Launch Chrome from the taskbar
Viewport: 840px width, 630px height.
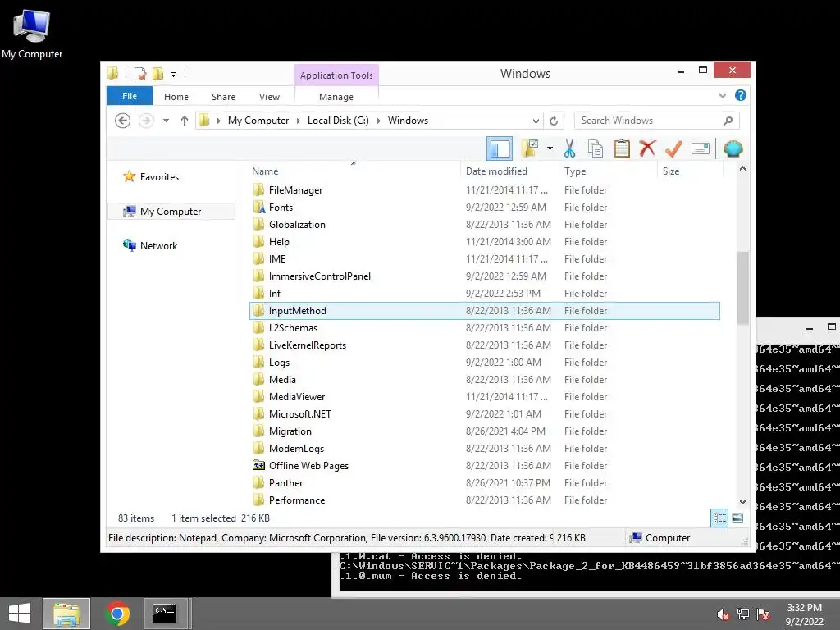coord(117,614)
